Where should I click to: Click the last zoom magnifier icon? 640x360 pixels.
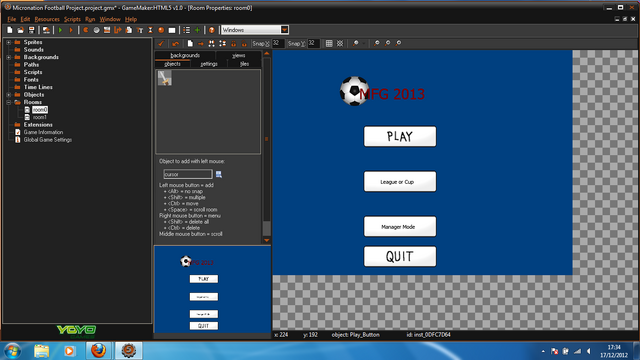[x=398, y=43]
